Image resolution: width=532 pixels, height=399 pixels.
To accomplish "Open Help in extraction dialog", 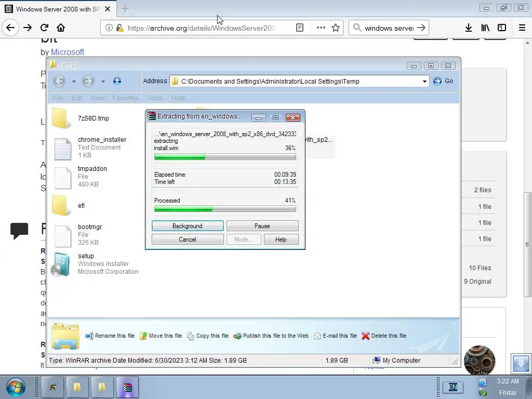I will click(281, 240).
